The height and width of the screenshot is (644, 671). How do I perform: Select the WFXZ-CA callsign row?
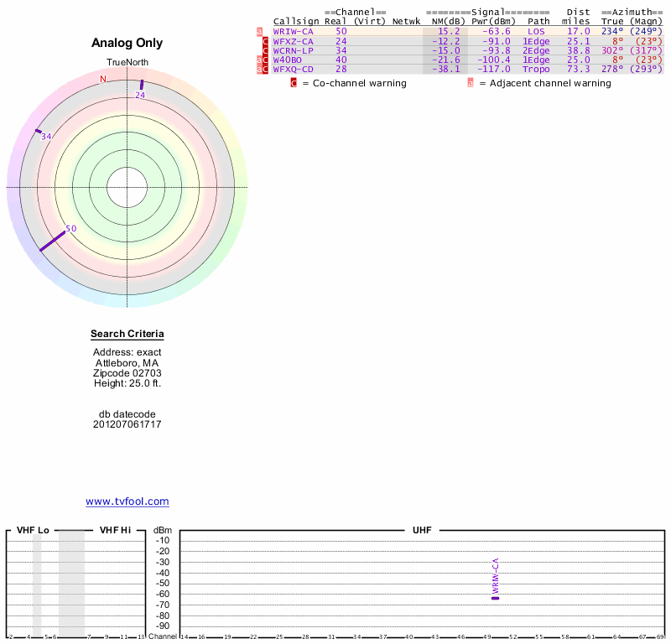click(x=293, y=41)
